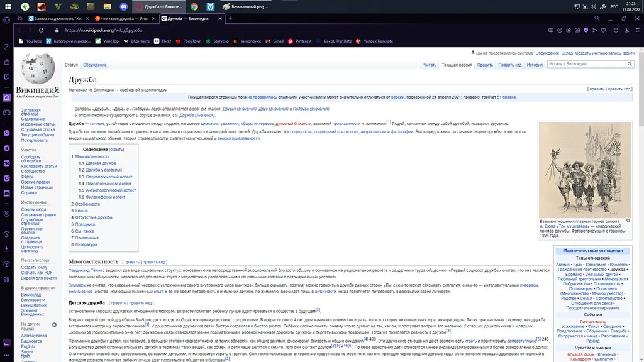Open the История tab
644x362 pixels.
coord(534,65)
